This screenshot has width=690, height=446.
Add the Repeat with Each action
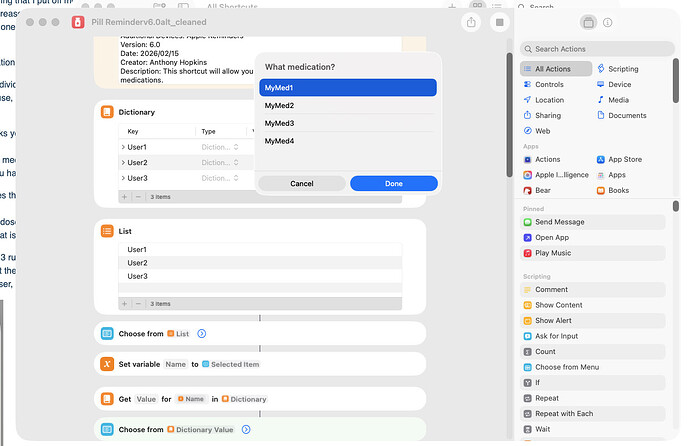coord(564,413)
